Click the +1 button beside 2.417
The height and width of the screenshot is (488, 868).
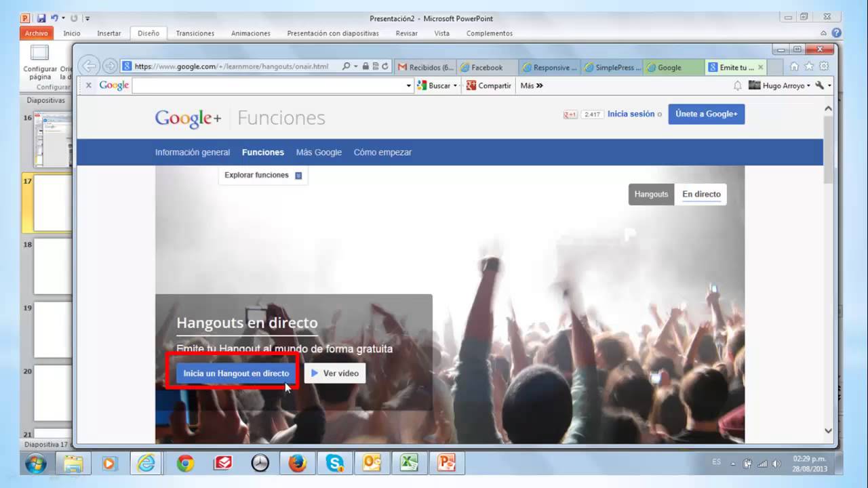coord(570,115)
